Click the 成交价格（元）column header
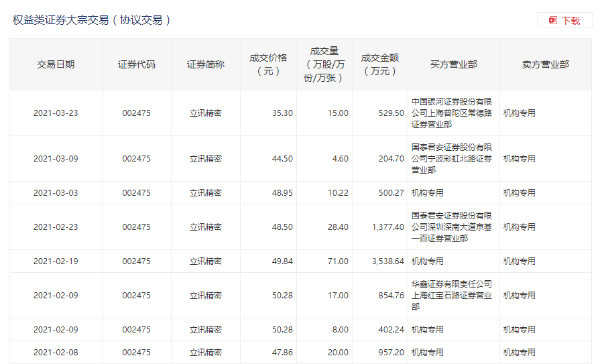 (x=268, y=64)
